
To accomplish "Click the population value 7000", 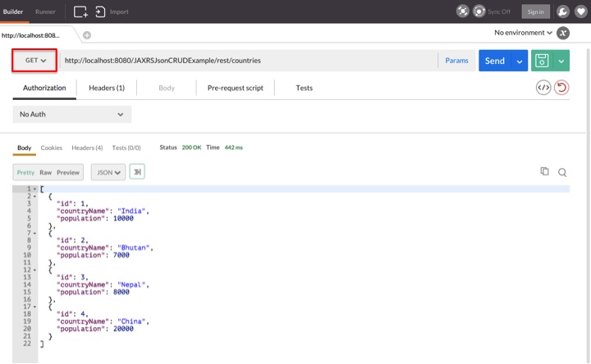I will (x=121, y=255).
